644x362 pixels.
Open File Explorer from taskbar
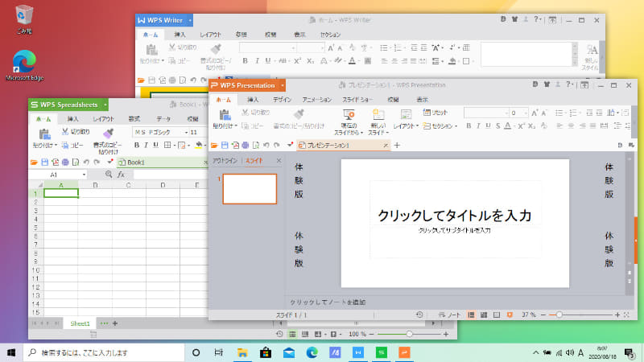point(242,352)
